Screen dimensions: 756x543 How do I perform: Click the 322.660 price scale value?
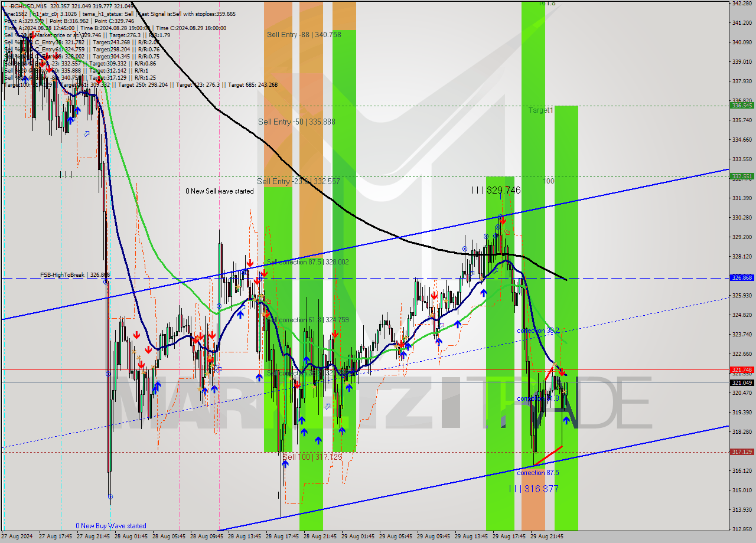point(741,354)
